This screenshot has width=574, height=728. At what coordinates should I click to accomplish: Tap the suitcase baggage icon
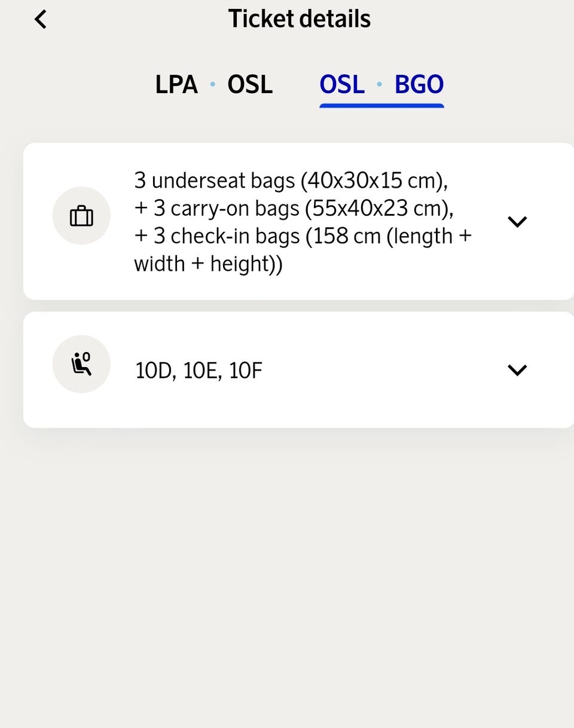click(81, 216)
